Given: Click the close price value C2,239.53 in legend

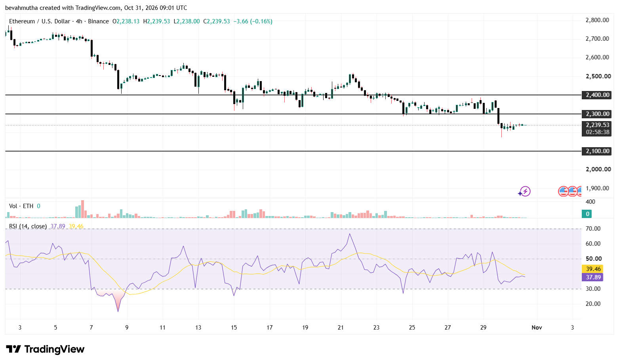Looking at the screenshot, I should [217, 21].
